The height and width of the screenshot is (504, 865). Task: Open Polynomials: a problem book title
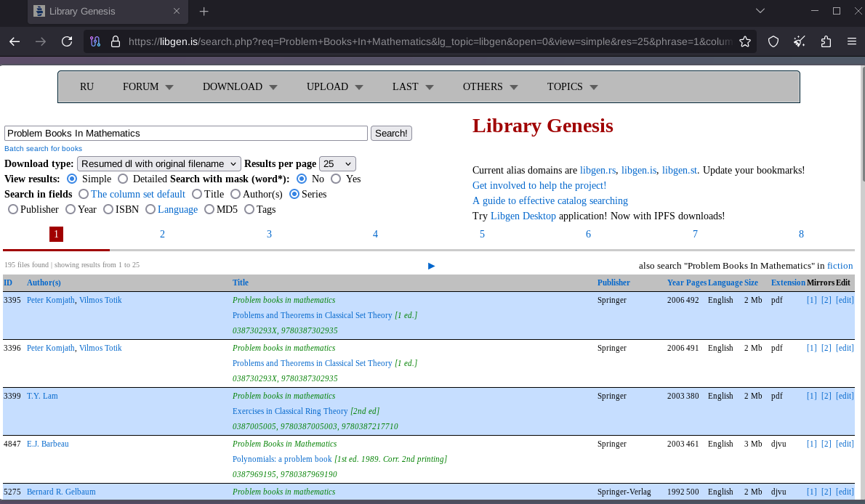pos(282,459)
